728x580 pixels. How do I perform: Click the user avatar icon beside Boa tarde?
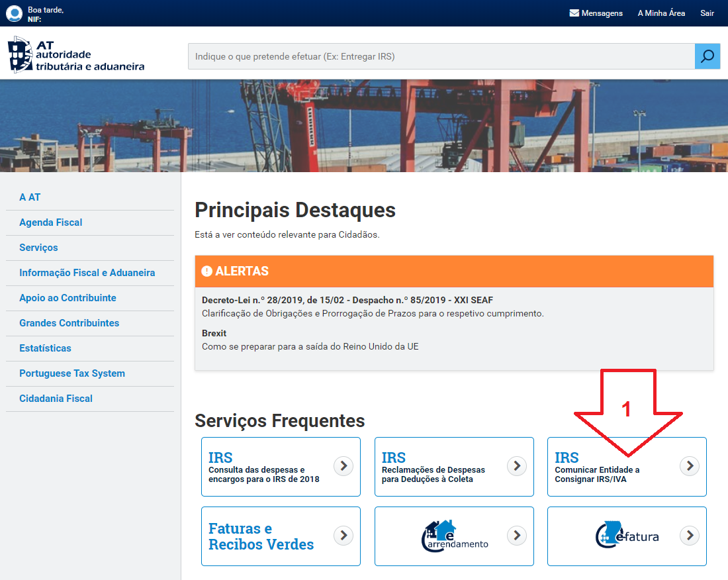[14, 13]
